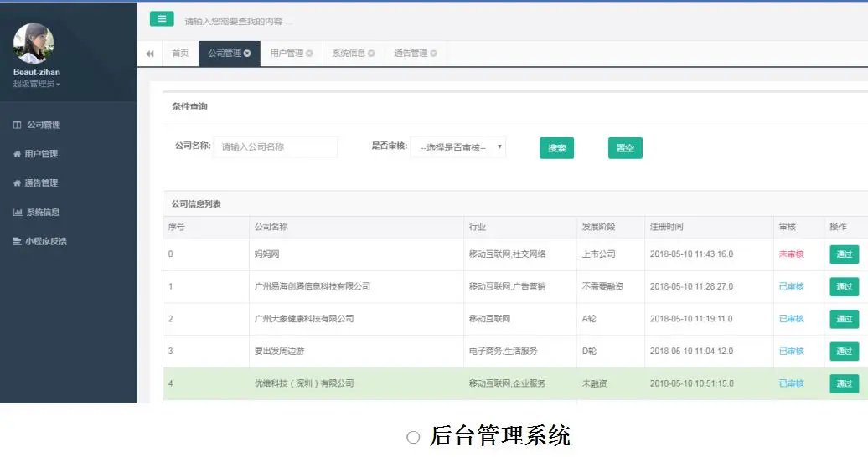Click the Beaut-zihan avatar photo

[34, 44]
